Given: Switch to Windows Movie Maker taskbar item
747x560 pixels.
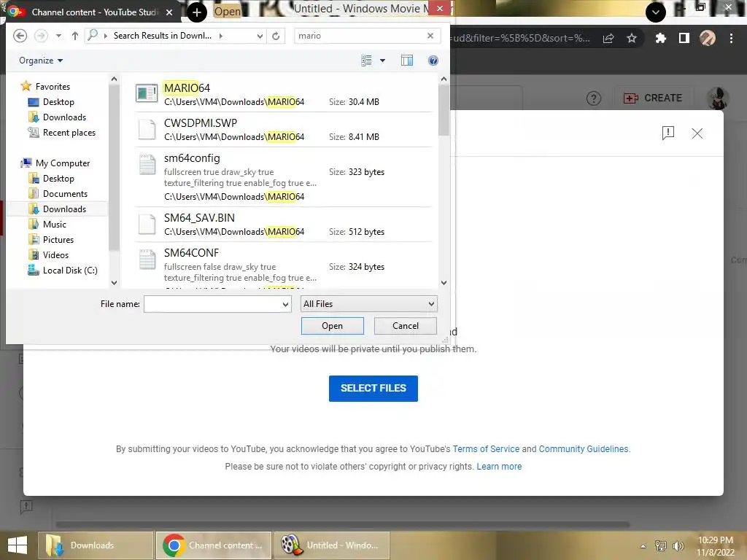Looking at the screenshot, I should pyautogui.click(x=332, y=545).
